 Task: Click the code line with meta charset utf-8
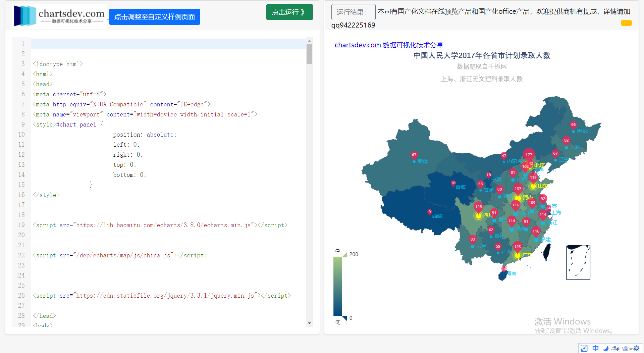[x=69, y=94]
